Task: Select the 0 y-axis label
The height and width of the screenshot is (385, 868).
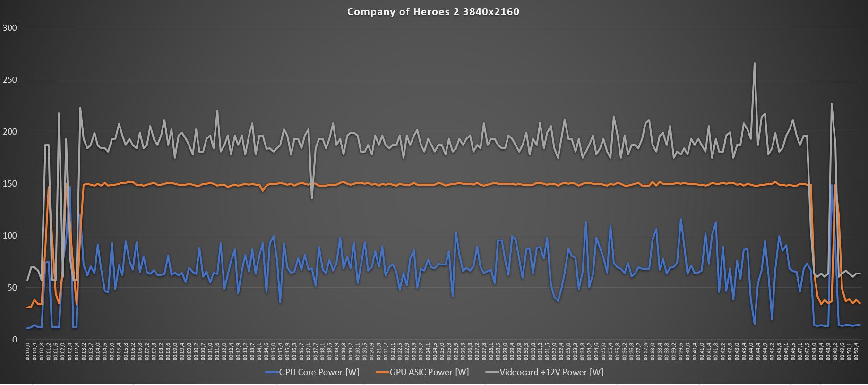Action: [x=14, y=340]
